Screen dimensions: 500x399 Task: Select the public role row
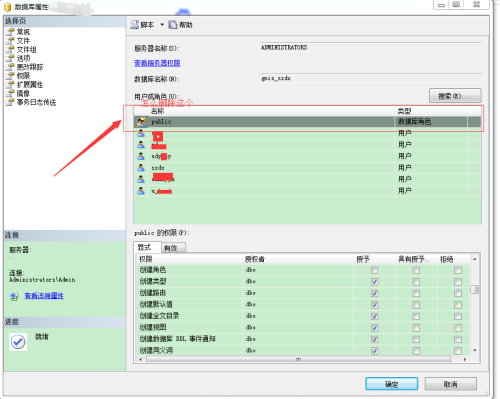point(307,122)
